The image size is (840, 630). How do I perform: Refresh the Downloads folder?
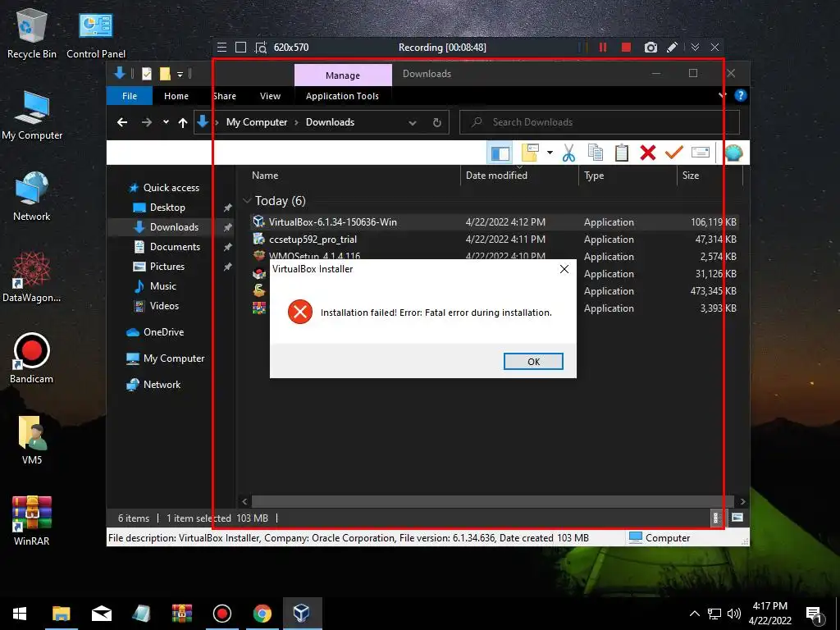point(437,123)
